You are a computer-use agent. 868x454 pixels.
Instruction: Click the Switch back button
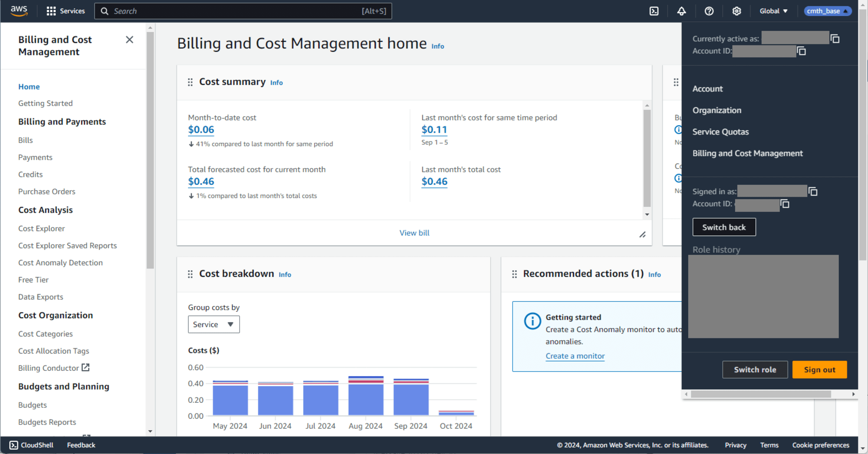click(724, 227)
